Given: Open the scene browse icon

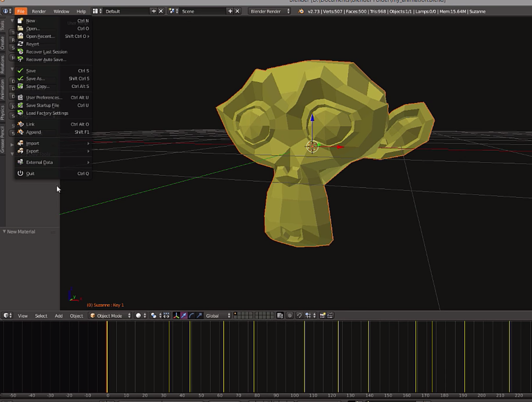Looking at the screenshot, I should pyautogui.click(x=174, y=11).
